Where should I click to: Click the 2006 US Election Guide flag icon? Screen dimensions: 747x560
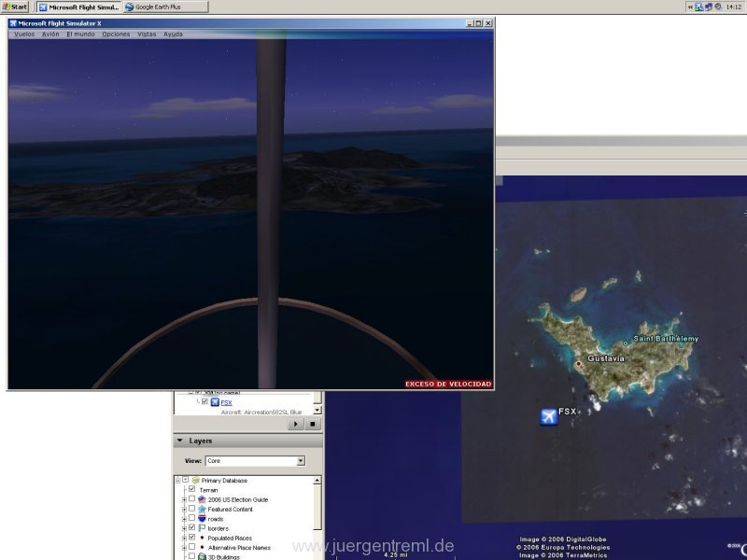click(x=202, y=499)
